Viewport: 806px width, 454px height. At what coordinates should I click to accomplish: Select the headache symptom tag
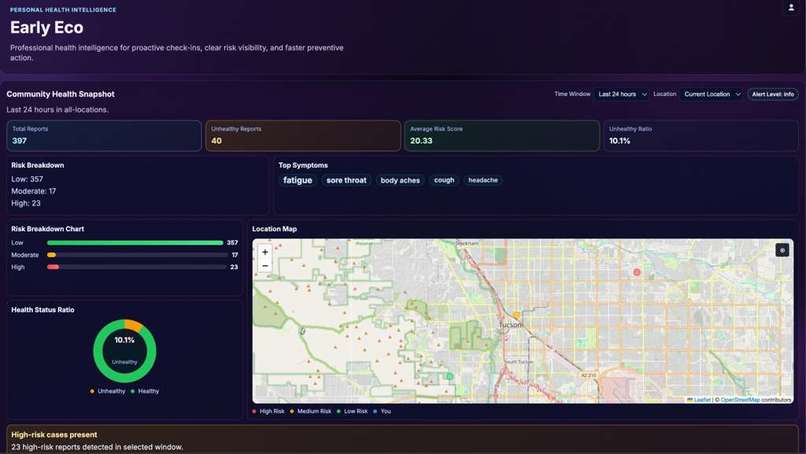(x=483, y=180)
